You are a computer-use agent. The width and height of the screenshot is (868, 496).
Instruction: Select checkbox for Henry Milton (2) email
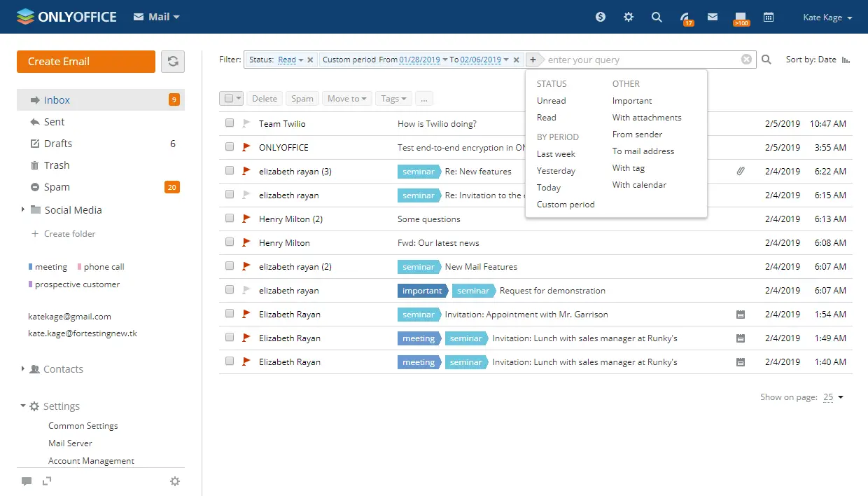(229, 219)
